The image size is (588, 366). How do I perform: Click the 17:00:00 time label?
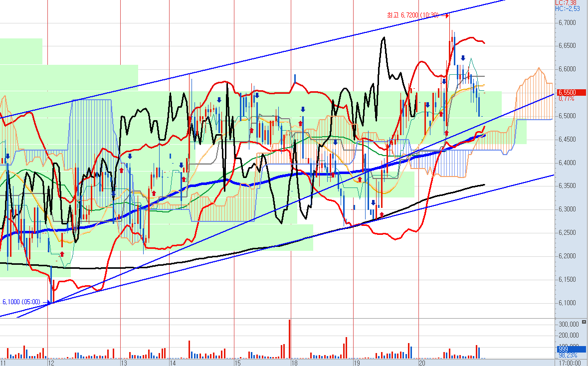tap(570, 363)
